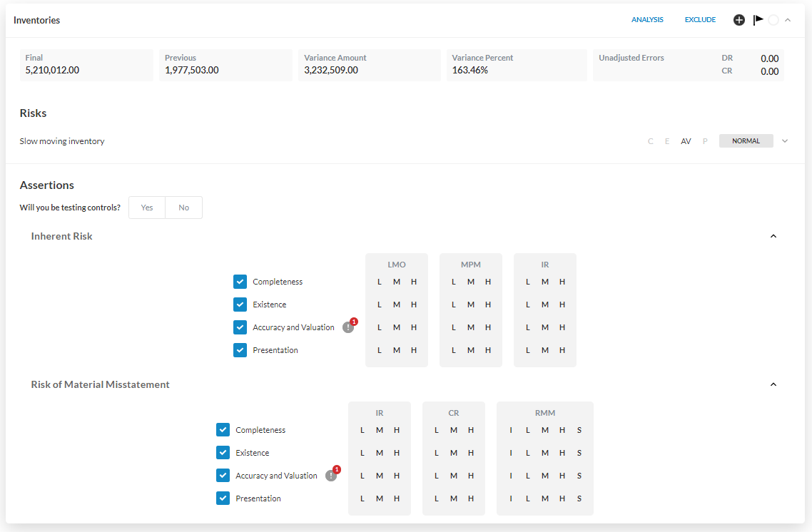Click the plus add icon in Inventories header
The height and width of the screenshot is (532, 812).
739,20
